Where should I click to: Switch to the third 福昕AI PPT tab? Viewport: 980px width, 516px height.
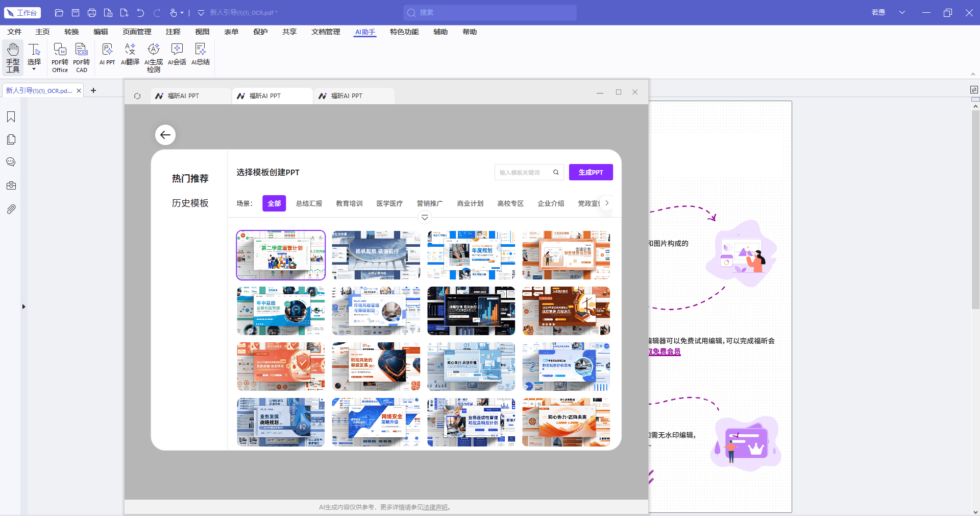[354, 96]
